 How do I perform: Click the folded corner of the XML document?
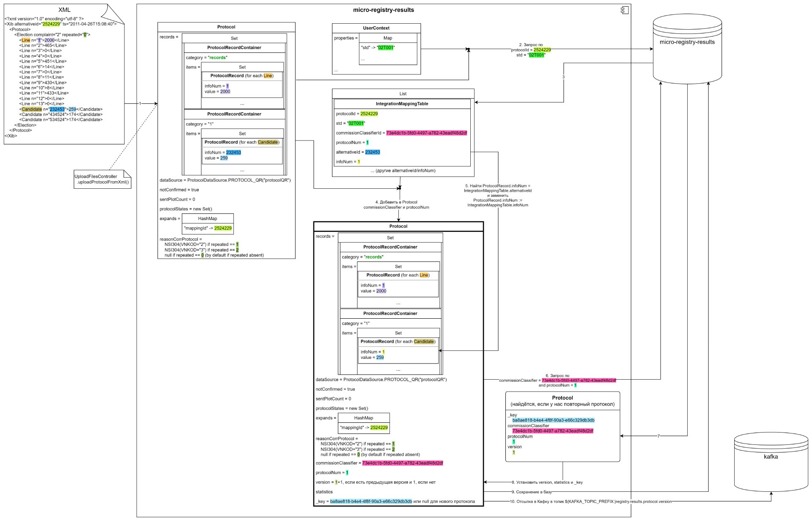[x=116, y=14]
